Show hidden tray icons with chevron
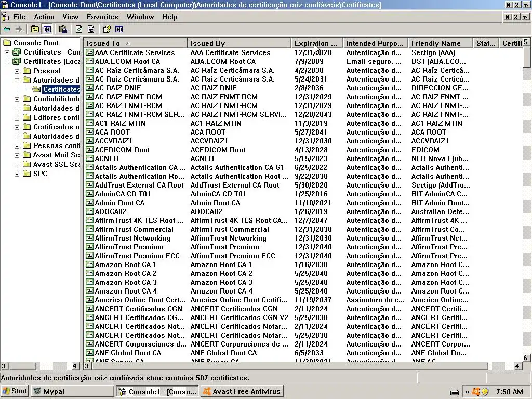The width and height of the screenshot is (532, 399). 467,392
